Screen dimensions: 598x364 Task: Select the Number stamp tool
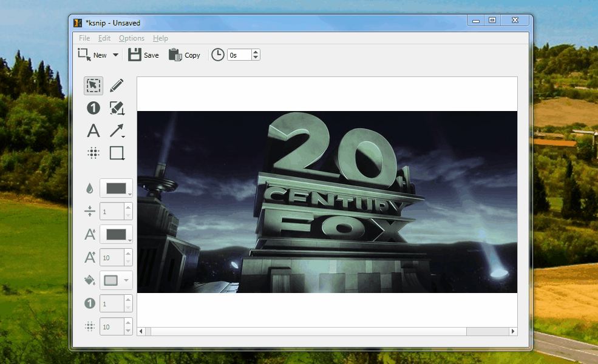click(x=93, y=108)
